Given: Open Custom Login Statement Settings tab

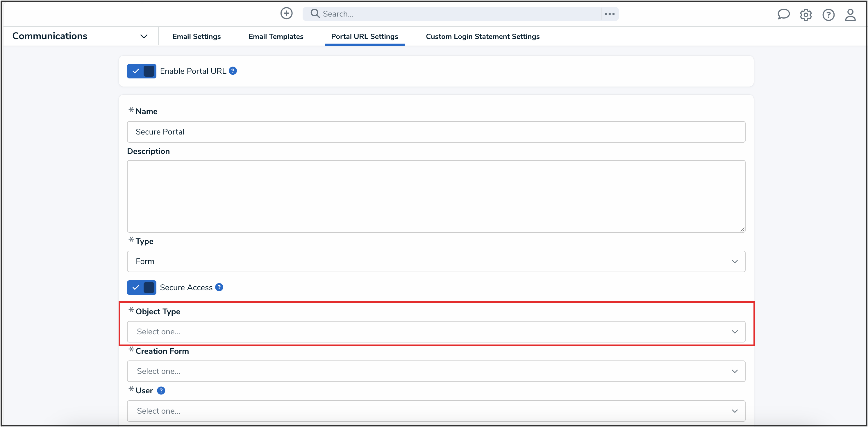Looking at the screenshot, I should pos(482,36).
